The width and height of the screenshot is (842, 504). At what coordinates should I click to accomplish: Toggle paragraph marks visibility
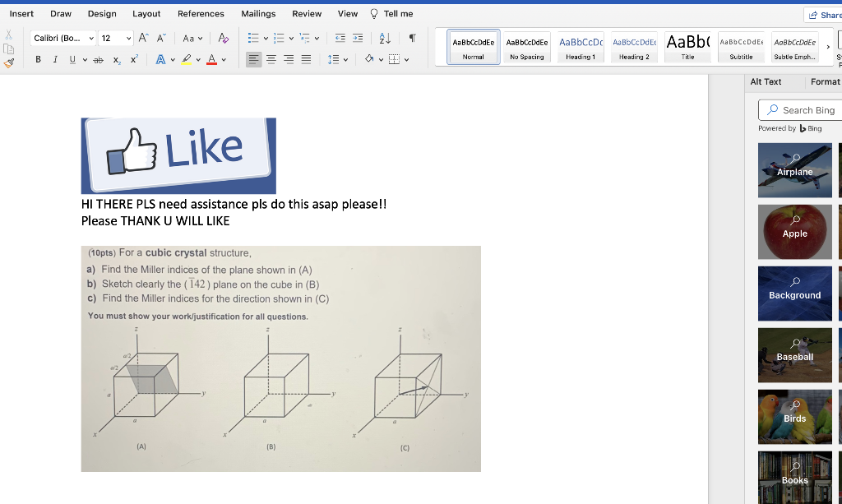tap(412, 38)
